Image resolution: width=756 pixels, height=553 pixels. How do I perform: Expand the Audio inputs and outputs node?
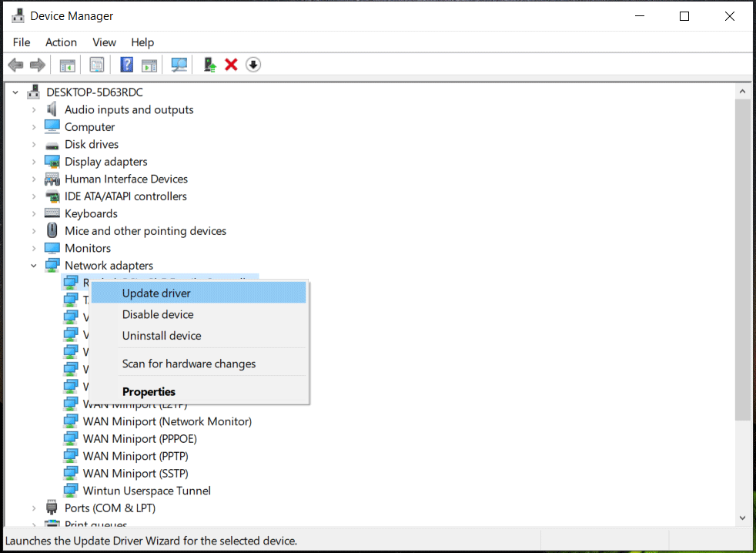point(34,110)
